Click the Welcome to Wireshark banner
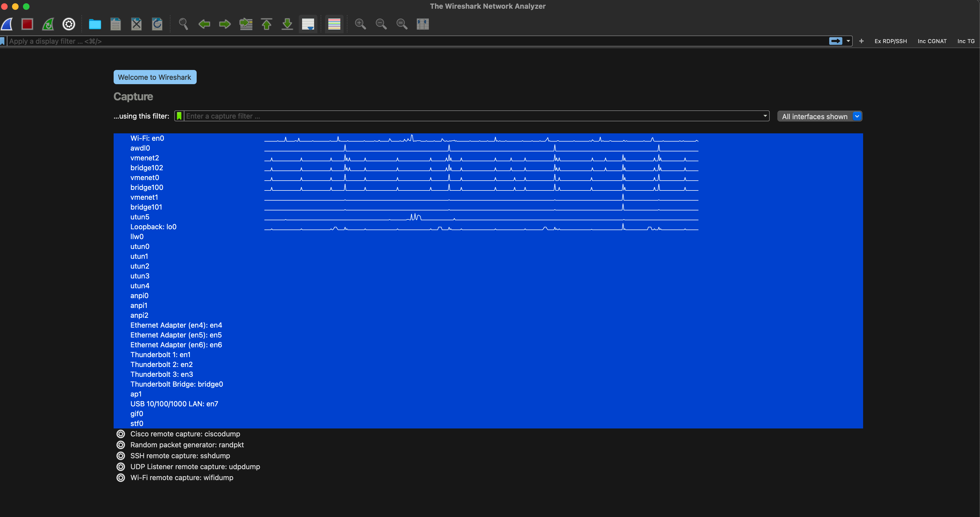 [x=155, y=77]
